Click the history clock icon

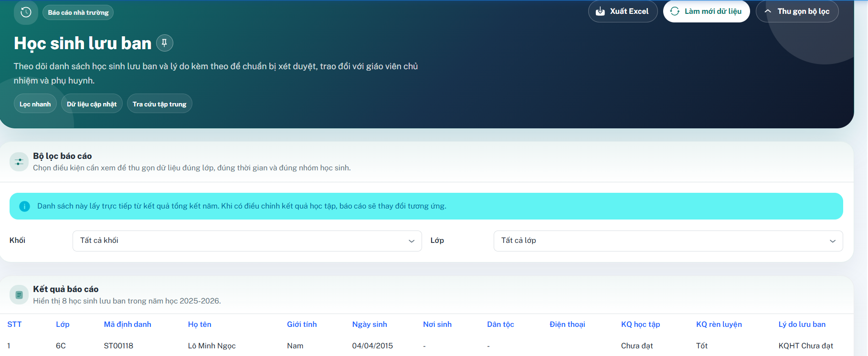click(x=26, y=12)
